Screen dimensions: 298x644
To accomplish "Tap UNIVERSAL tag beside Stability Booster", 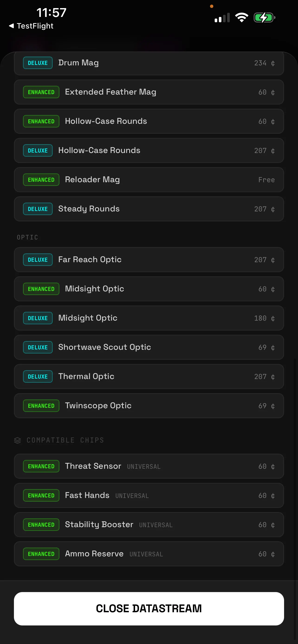I will [x=156, y=525].
